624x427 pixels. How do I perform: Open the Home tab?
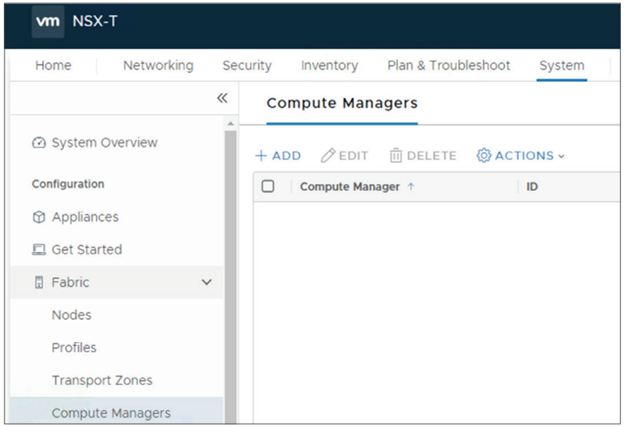pos(53,65)
